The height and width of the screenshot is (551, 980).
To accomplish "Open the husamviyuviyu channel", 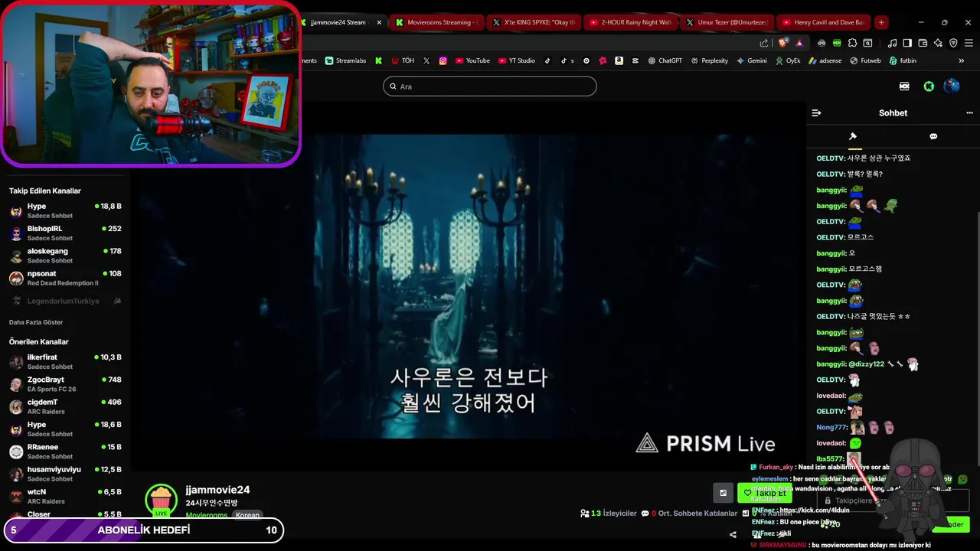I will pos(65,474).
